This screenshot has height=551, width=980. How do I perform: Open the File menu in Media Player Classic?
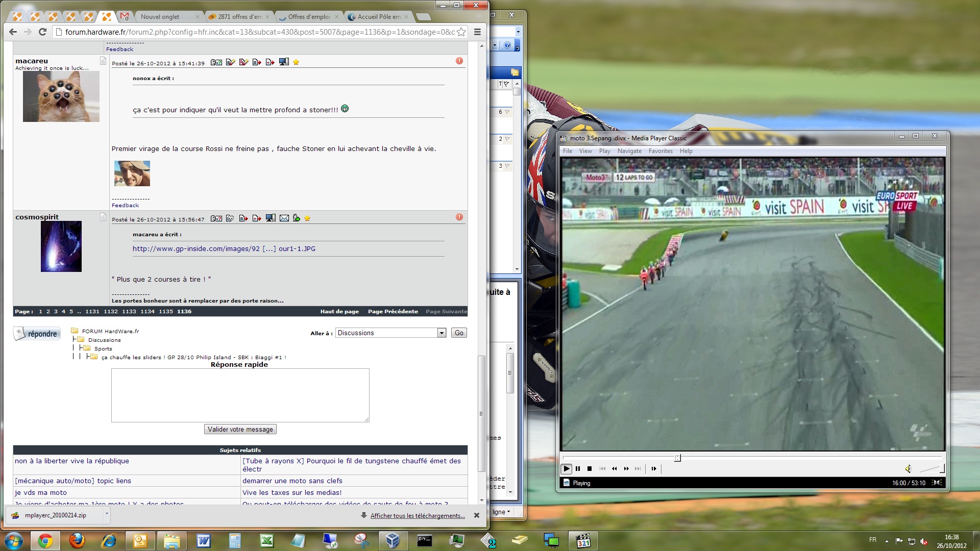pos(568,151)
